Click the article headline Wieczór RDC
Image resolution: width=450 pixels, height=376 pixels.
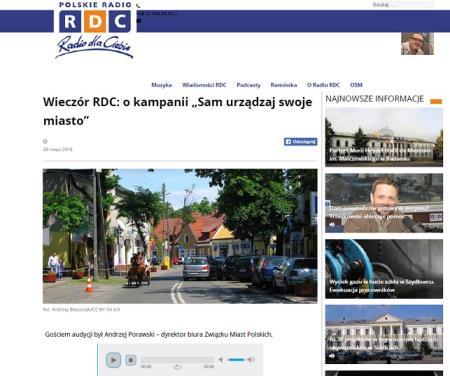click(178, 111)
